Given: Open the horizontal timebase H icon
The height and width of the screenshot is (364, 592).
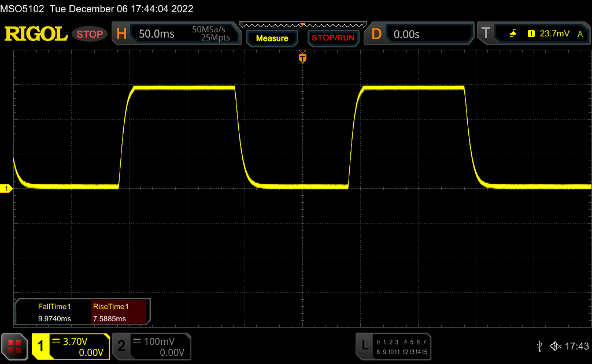Looking at the screenshot, I should [x=121, y=34].
